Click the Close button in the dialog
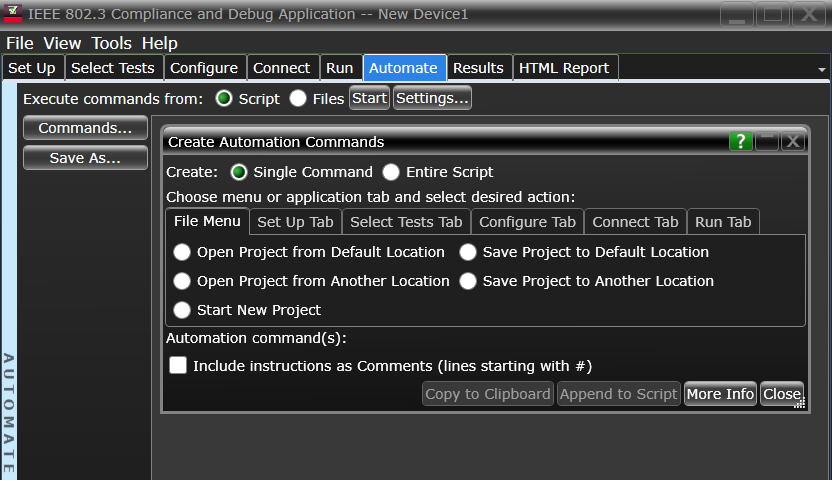832x480 pixels. (x=782, y=394)
